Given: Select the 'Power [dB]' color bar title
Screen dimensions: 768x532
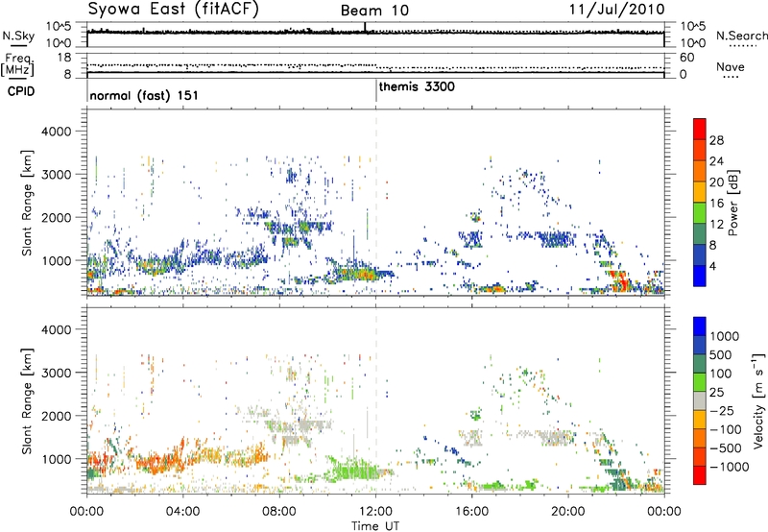Looking at the screenshot, I should [732, 203].
